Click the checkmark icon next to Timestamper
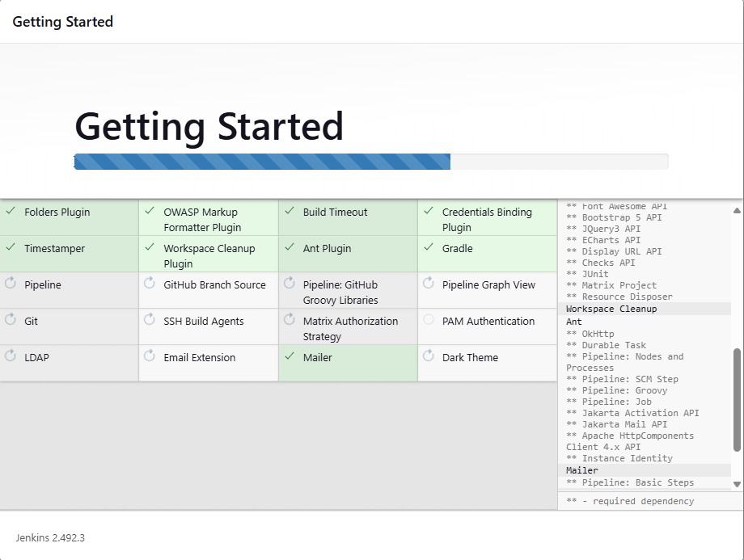Image resolution: width=744 pixels, height=560 pixels. coord(11,247)
